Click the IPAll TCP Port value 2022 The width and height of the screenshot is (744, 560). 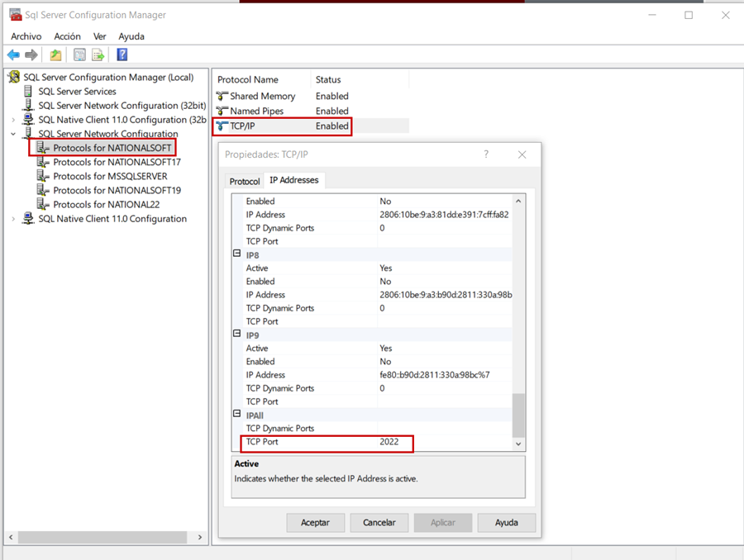tap(389, 442)
